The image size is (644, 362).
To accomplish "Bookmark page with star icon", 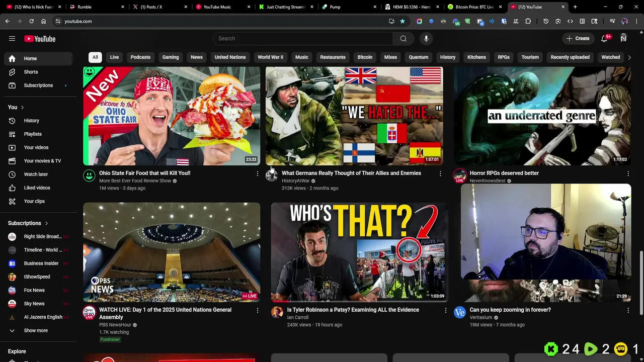I will click(x=403, y=21).
